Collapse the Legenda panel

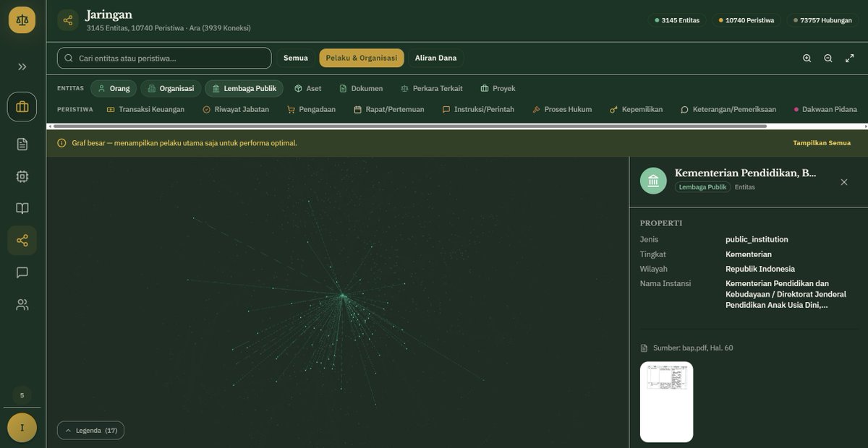tap(90, 429)
